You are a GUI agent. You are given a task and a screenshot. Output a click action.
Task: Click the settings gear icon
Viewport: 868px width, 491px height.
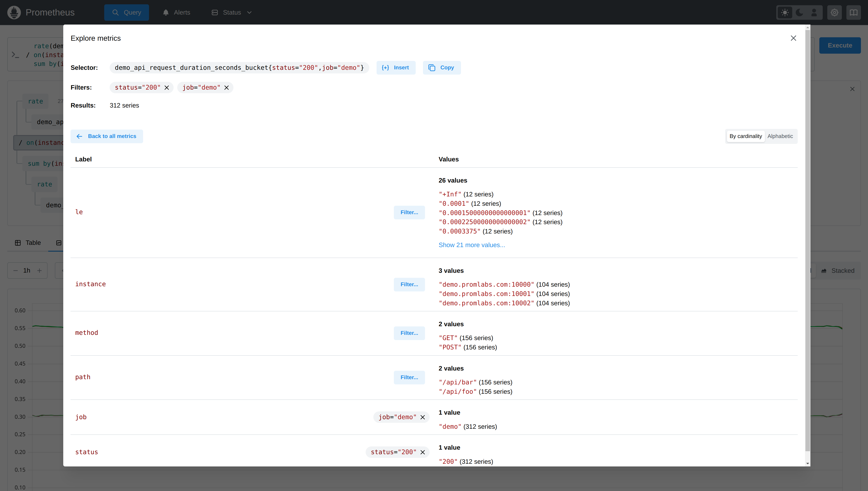point(835,12)
